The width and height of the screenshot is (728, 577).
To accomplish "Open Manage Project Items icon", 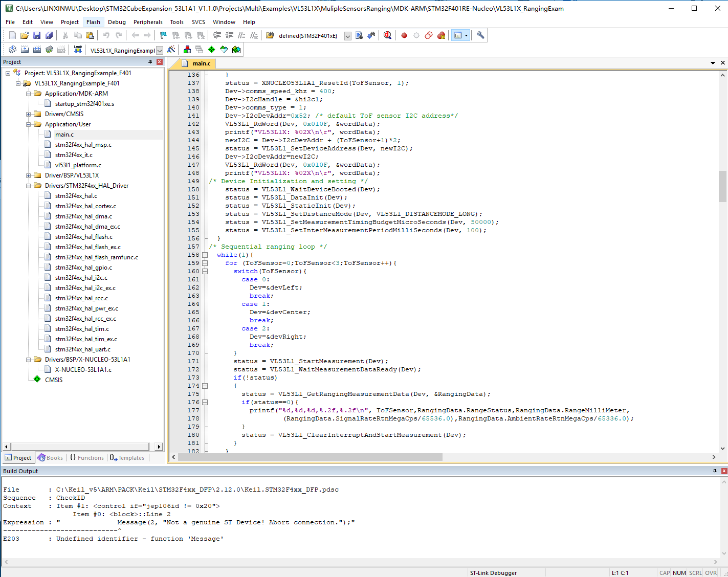I will (x=187, y=50).
